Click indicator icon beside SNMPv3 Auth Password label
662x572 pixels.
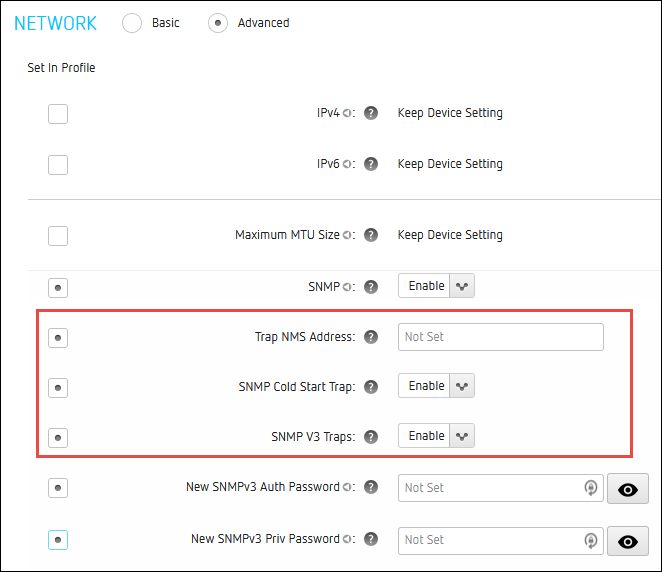point(347,487)
